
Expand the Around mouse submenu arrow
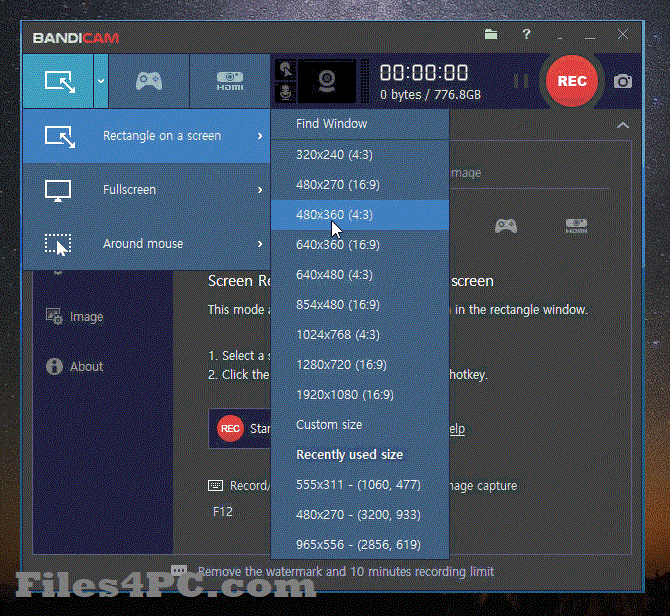pos(260,243)
